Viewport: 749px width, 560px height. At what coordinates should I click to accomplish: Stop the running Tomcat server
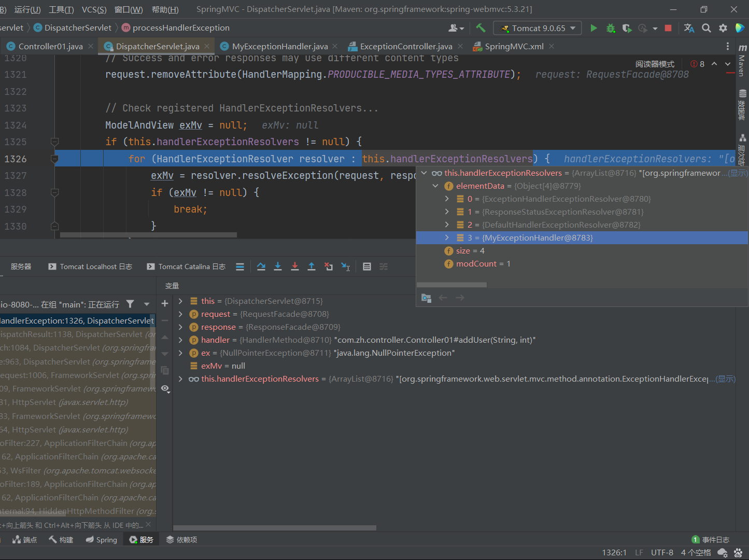pos(668,28)
